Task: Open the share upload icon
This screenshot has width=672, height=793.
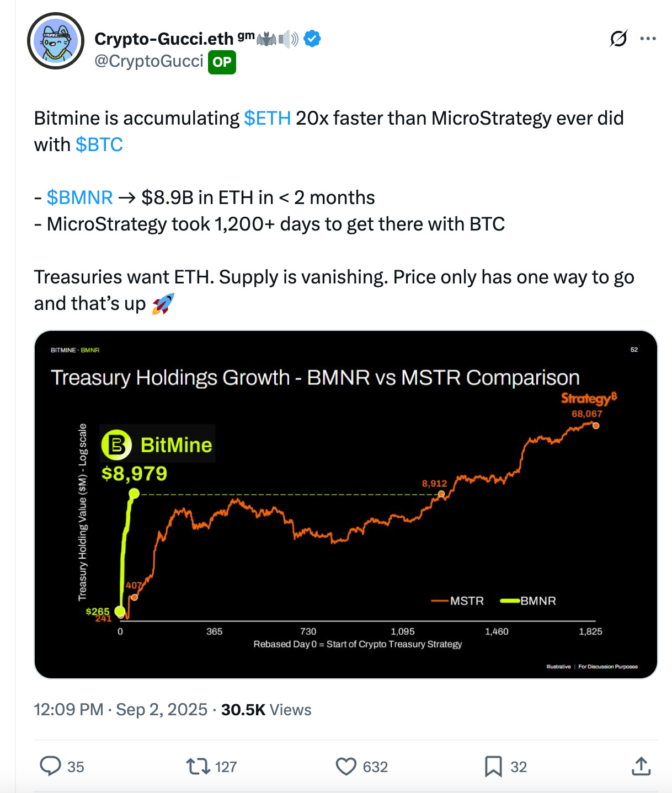Action: coord(641,766)
